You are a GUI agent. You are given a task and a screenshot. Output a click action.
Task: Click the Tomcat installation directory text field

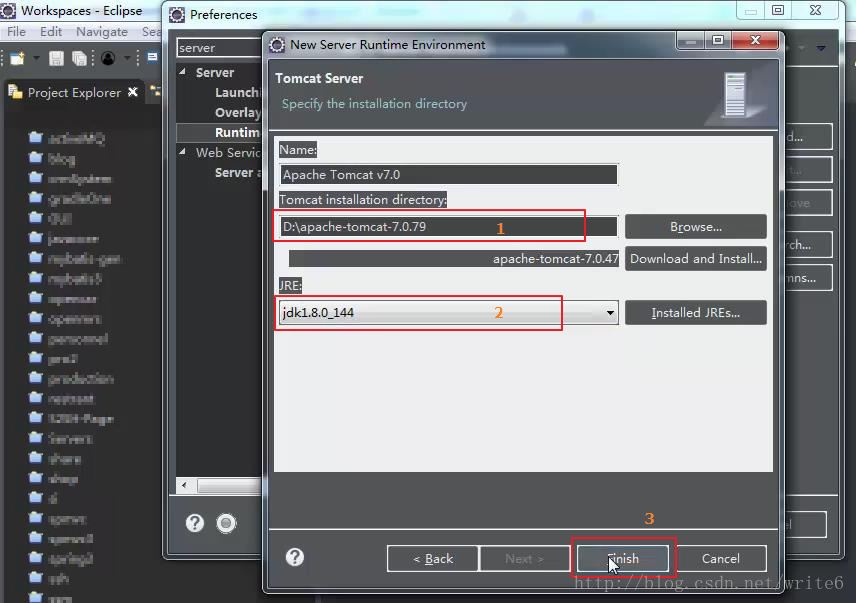pos(447,227)
